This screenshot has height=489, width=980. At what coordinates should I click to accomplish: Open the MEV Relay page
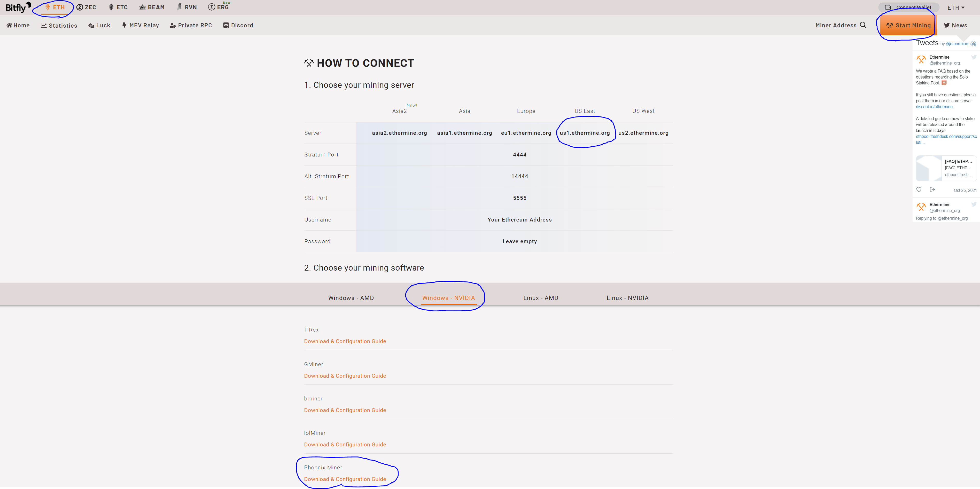click(140, 26)
